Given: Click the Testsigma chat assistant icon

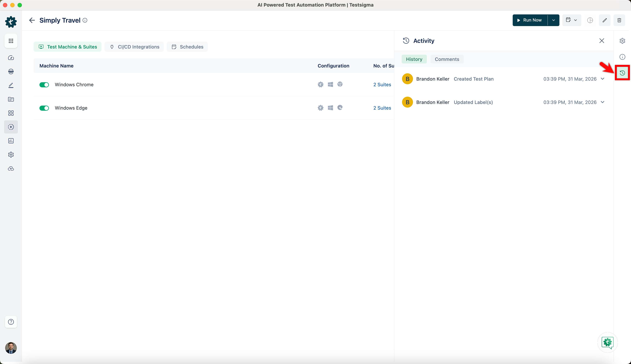Looking at the screenshot, I should click(607, 342).
